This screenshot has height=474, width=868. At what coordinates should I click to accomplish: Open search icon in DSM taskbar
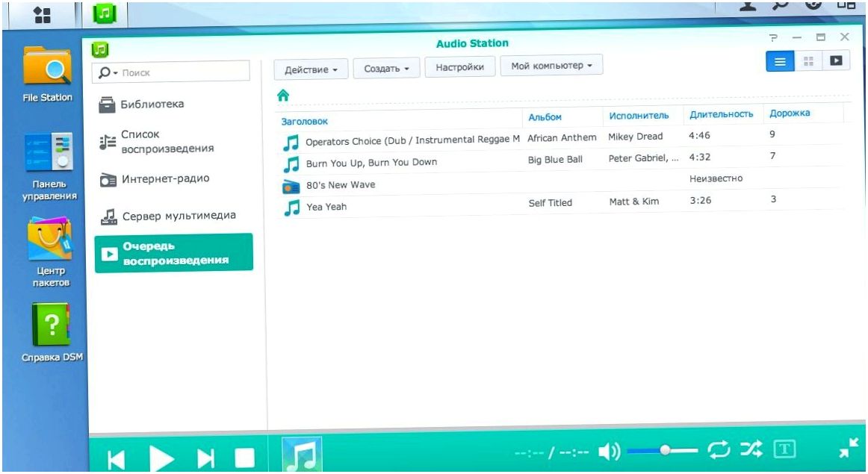click(781, 5)
